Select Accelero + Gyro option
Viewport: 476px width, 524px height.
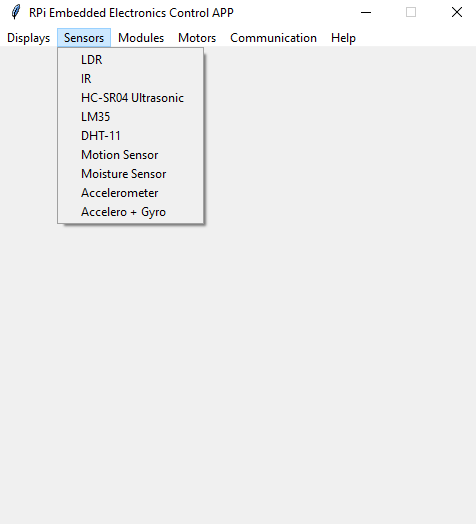click(130, 212)
